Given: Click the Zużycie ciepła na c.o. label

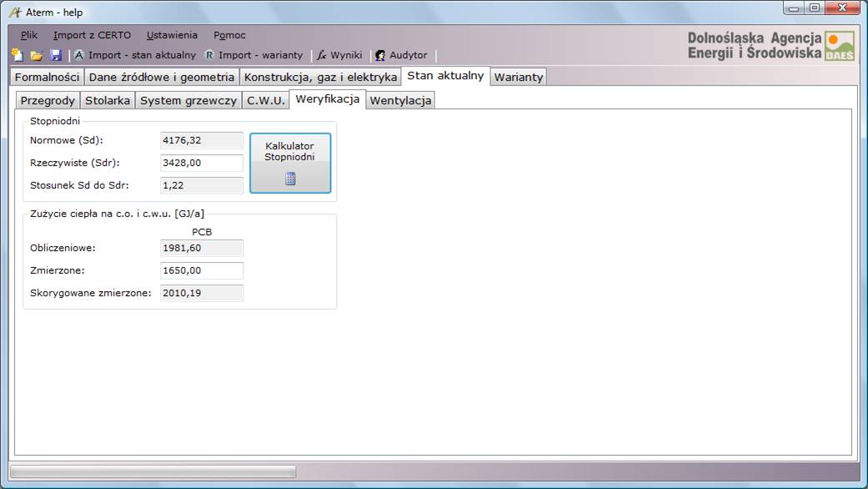Looking at the screenshot, I should 117,214.
